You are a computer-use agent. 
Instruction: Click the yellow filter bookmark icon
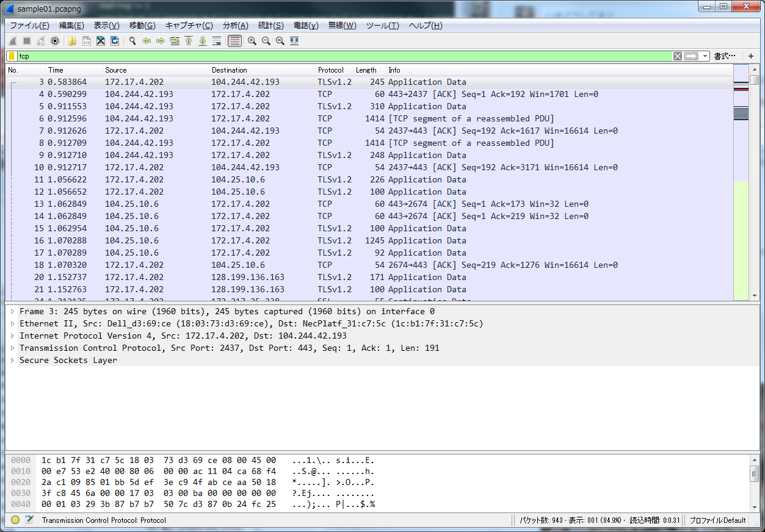pos(12,56)
